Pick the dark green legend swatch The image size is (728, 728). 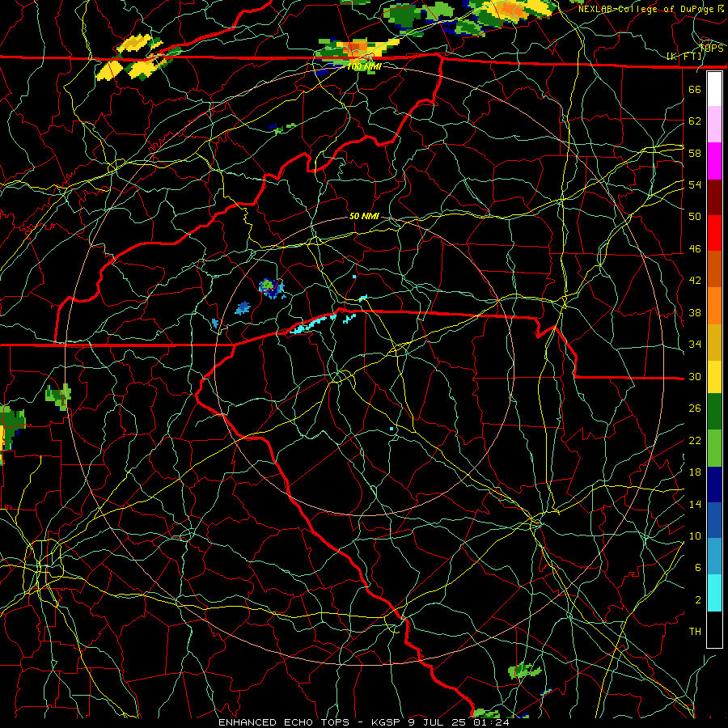coord(714,412)
